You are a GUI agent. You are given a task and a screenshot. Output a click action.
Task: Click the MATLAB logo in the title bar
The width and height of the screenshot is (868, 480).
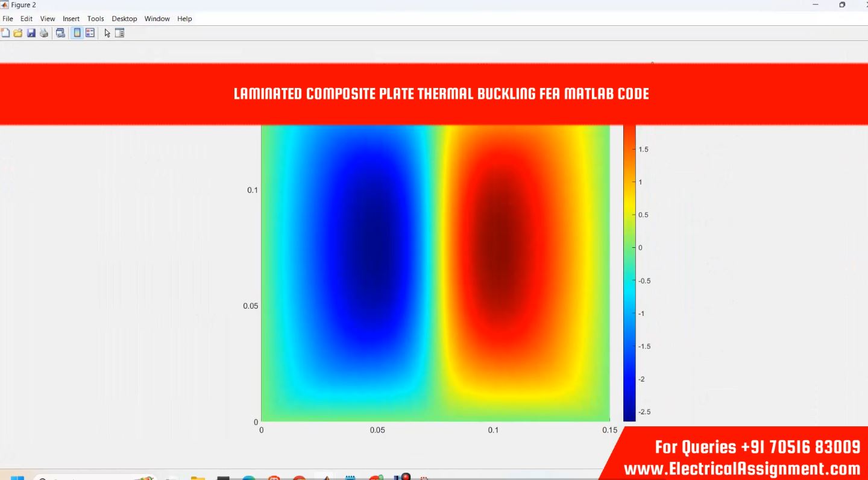5,5
